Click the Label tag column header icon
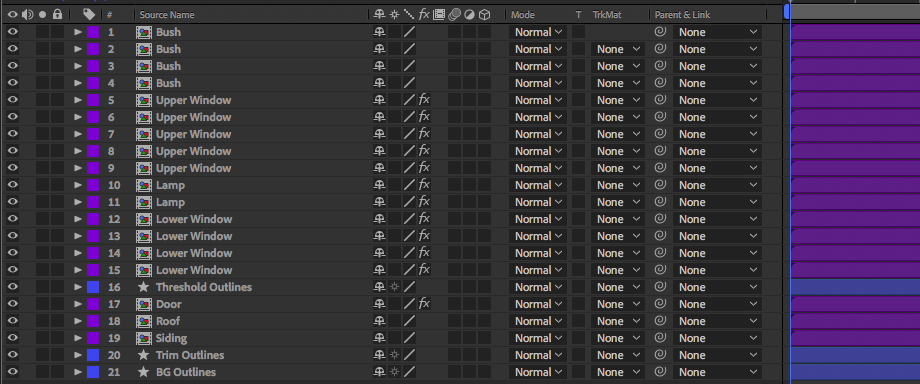920x384 pixels. pos(89,14)
